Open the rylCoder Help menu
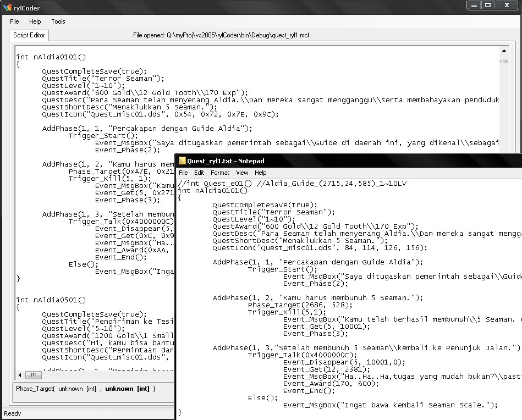The width and height of the screenshot is (522, 420). (35, 21)
